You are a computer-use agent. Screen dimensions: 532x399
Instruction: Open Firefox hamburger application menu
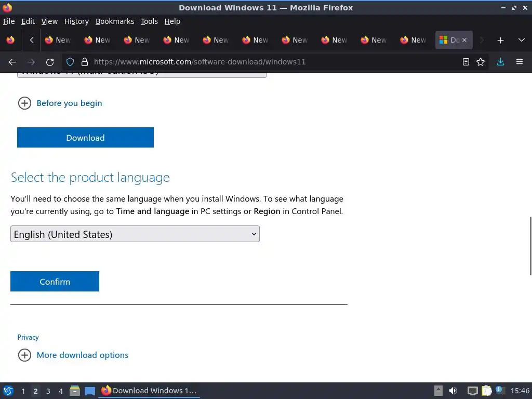coord(520,62)
